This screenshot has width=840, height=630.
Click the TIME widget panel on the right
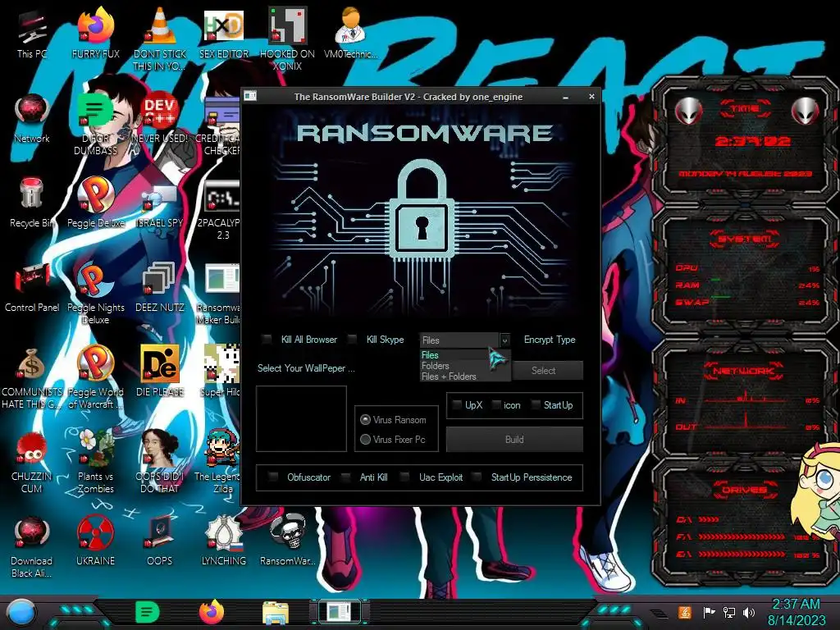pos(744,141)
